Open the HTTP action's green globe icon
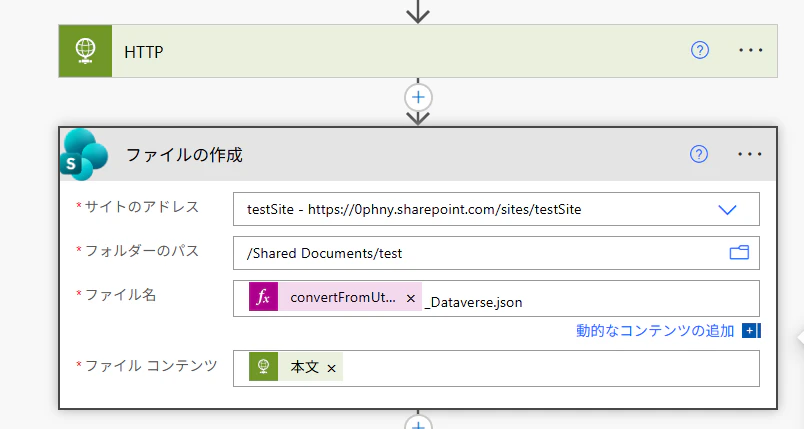Image resolution: width=804 pixels, height=429 pixels. pyautogui.click(x=85, y=51)
